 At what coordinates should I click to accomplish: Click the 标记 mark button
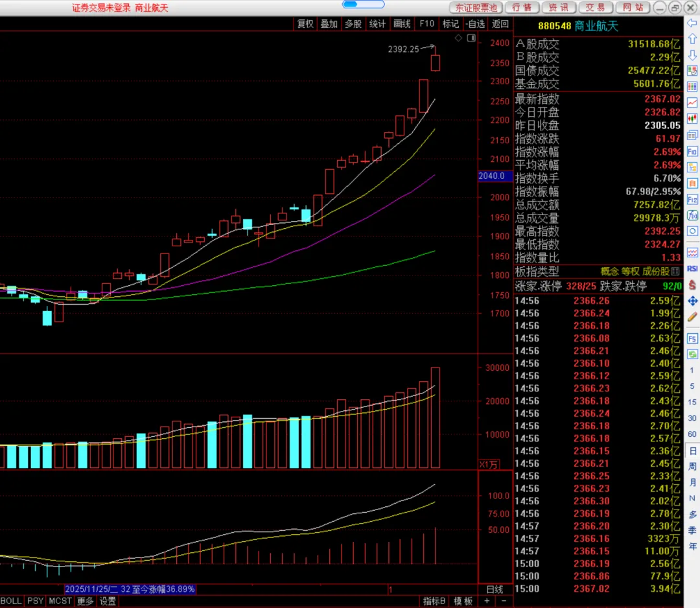(x=450, y=24)
